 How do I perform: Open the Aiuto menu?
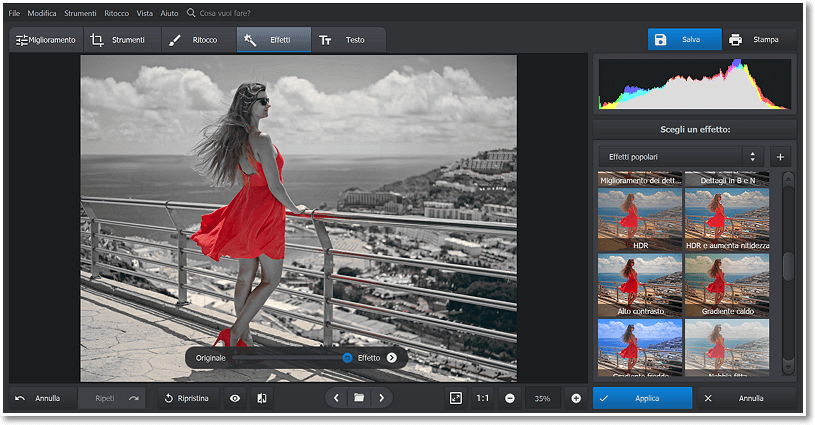(x=169, y=13)
